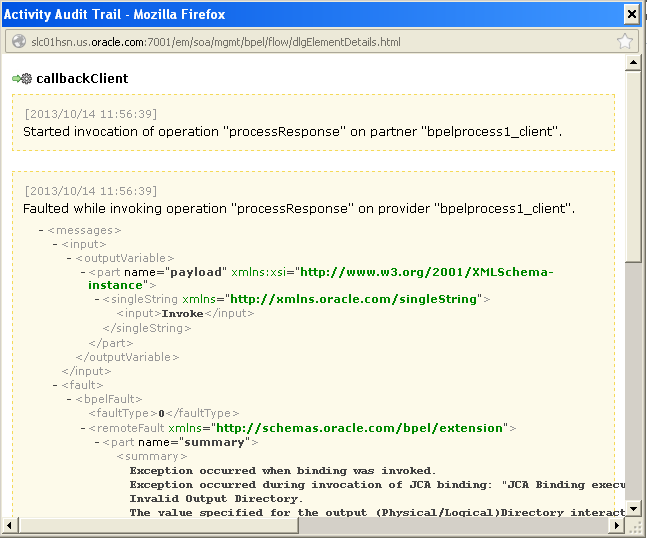
Task: Collapse the <singleString> XML node
Action: tap(97, 299)
